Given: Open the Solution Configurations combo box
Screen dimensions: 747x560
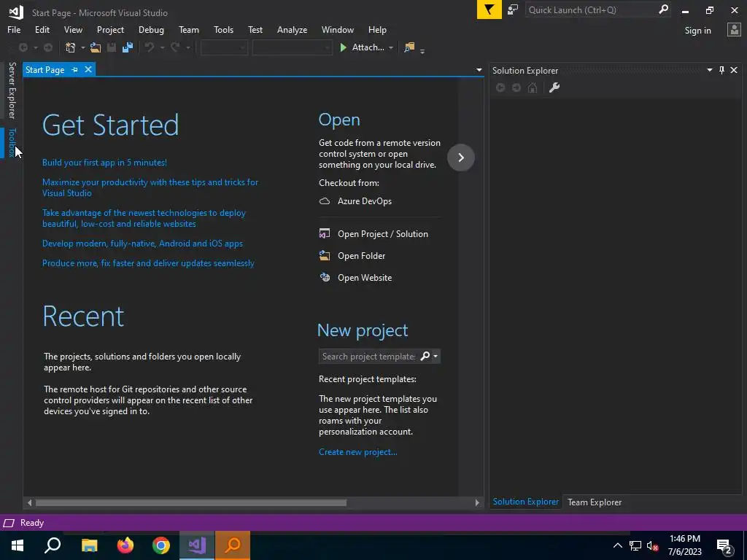Looking at the screenshot, I should [x=224, y=47].
